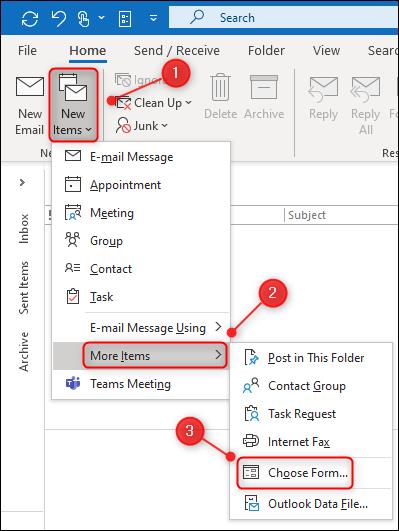The height and width of the screenshot is (531, 399).
Task: Click the Undo icon in quick access toolbar
Action: pos(58,18)
